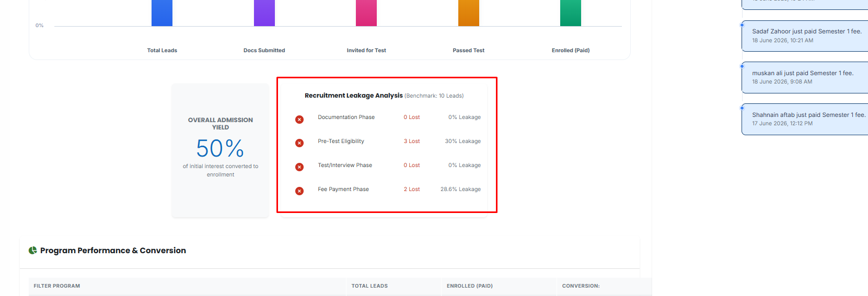Open Shahnain aftab fee payment notification
868x296 pixels.
[805, 119]
